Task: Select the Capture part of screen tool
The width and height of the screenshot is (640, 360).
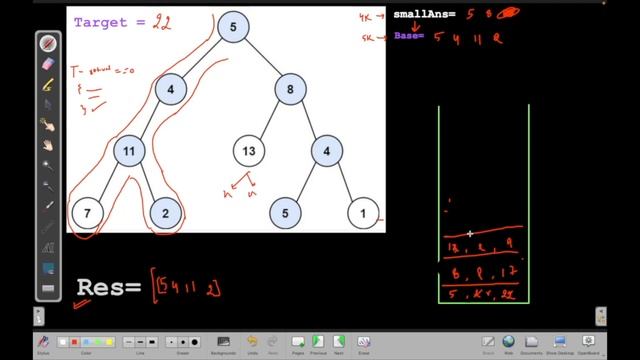Action: (x=48, y=268)
